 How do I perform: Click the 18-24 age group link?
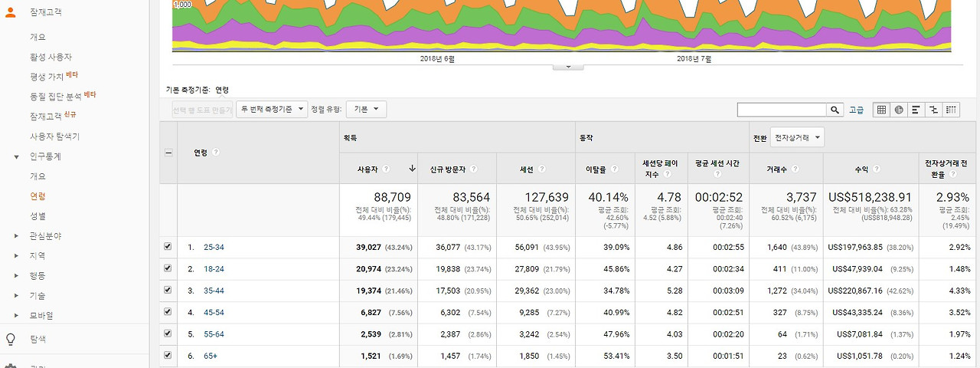(214, 269)
